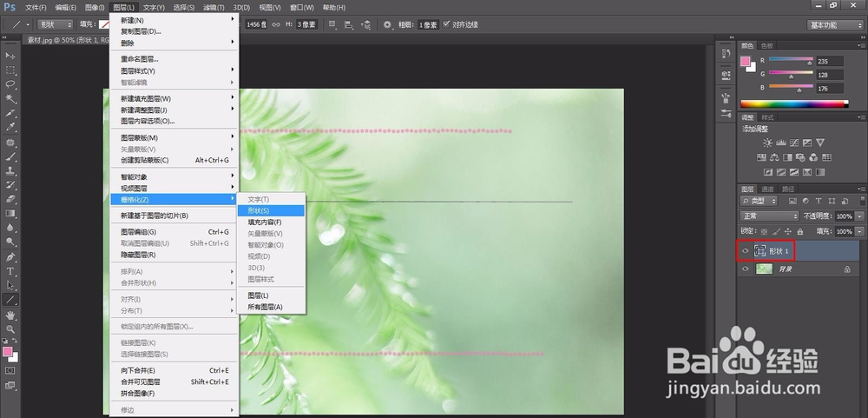Screen dimensions: 868x418
Task: Select the Horizontal Type tool
Action: point(10,271)
